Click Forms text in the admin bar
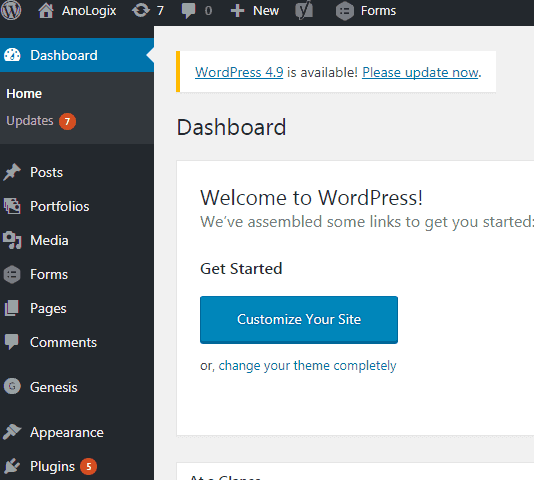The image size is (534, 480). tap(378, 11)
